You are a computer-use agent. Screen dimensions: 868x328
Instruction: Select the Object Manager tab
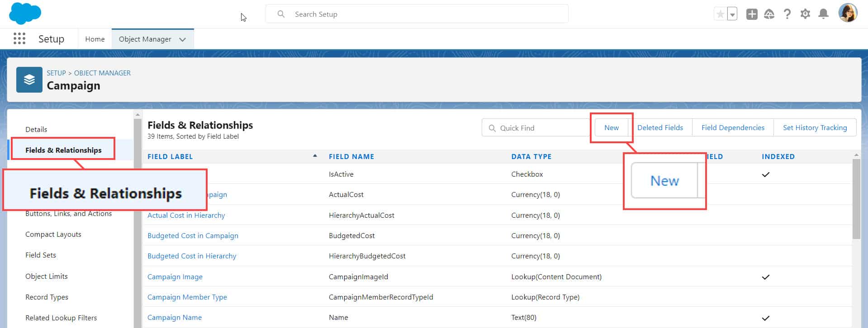(x=145, y=39)
